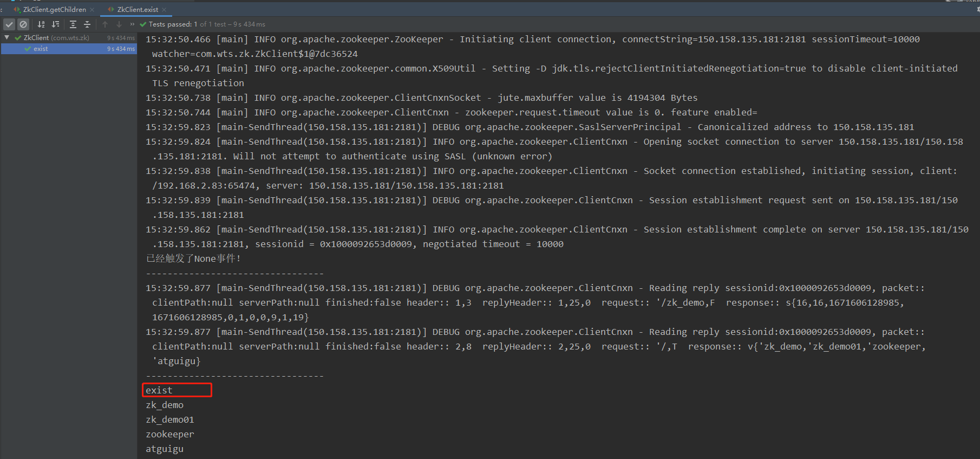
Task: Click the final 'atguigu' console output line
Action: tap(165, 449)
